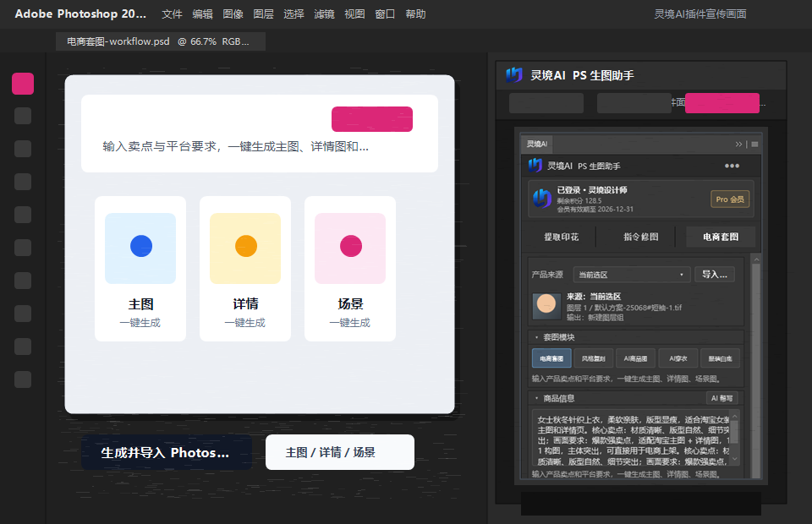Click the pink button in the top white card
The image size is (812, 524).
pyautogui.click(x=372, y=119)
